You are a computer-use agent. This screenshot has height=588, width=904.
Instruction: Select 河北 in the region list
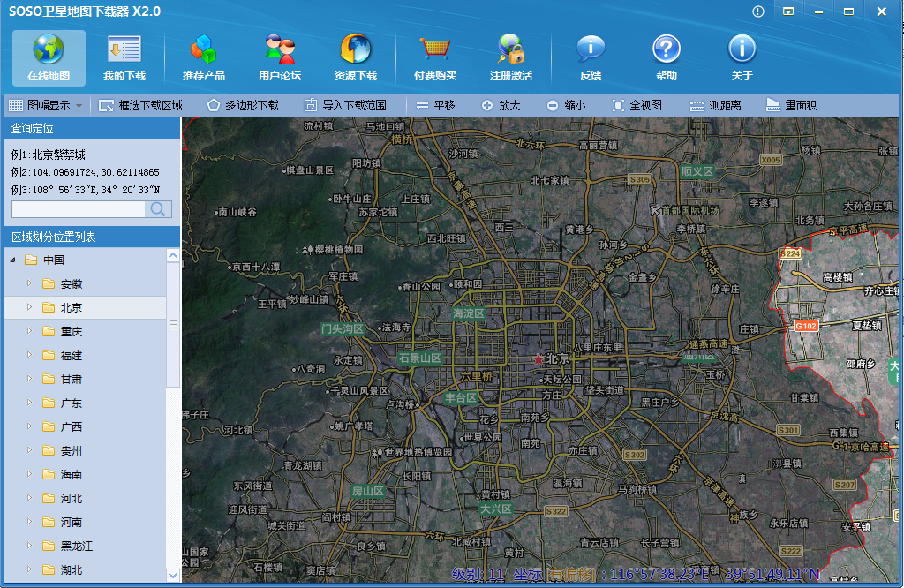(x=72, y=498)
